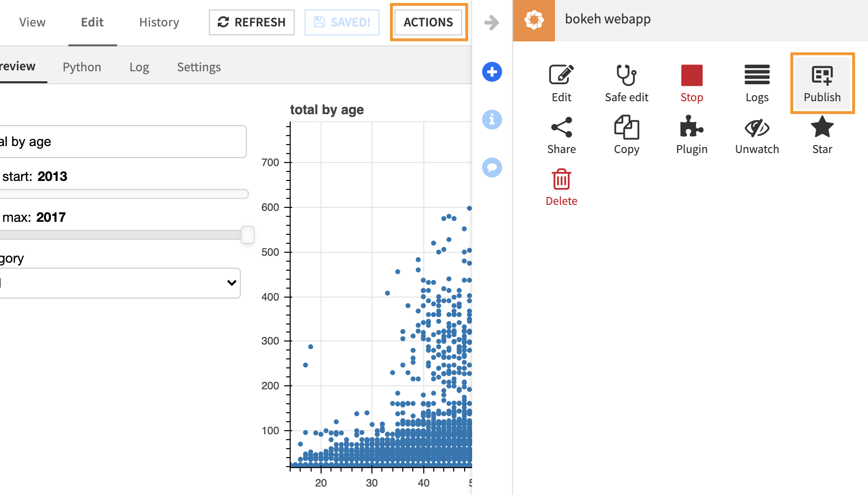
Task: Open the info details icon
Action: click(492, 120)
